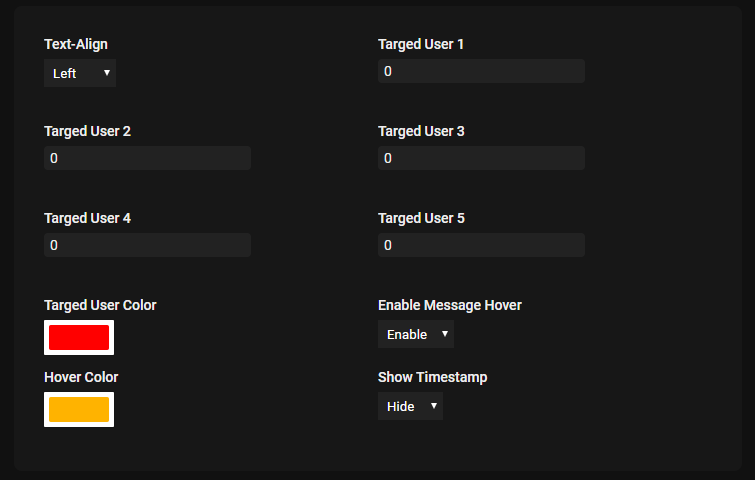The image size is (755, 480).
Task: Expand the Enable Message Hover dropdown
Action: [x=415, y=334]
